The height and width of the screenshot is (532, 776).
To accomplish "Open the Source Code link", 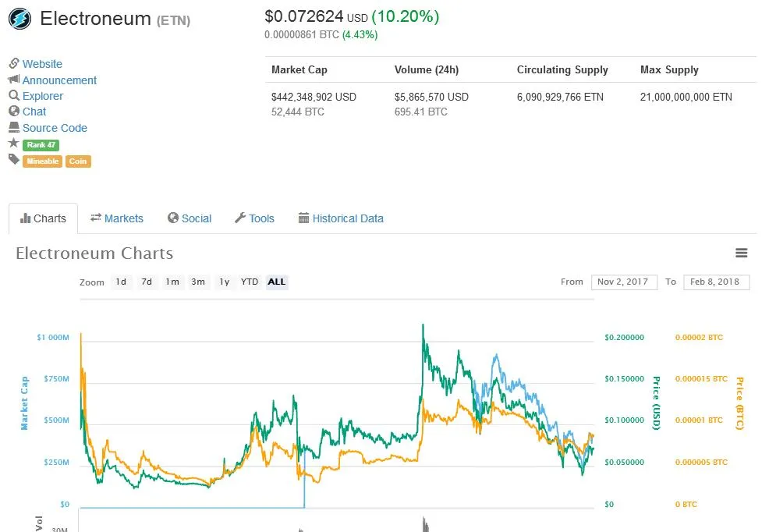I will (x=55, y=128).
